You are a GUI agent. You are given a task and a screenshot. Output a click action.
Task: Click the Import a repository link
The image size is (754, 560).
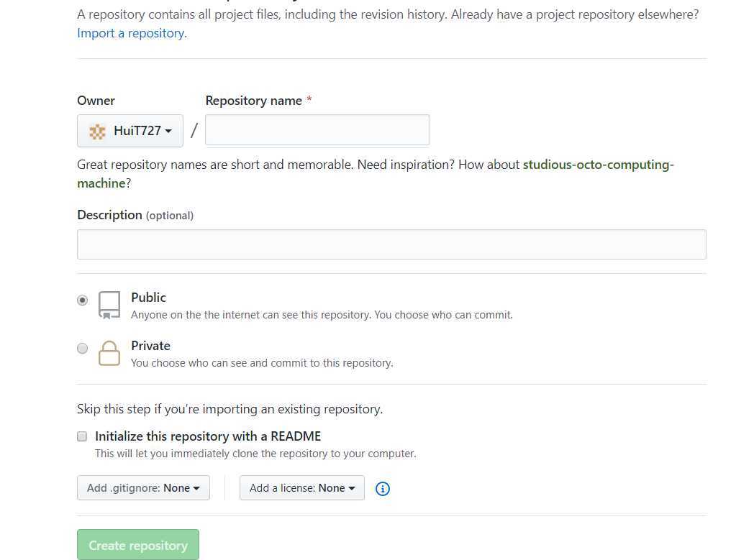131,33
